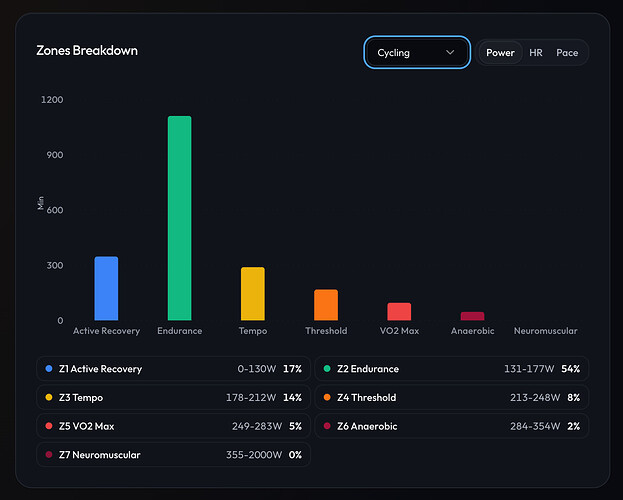Screen dimensions: 623x500
Task: Click the 600 y-axis tick label
Action: pyautogui.click(x=55, y=210)
